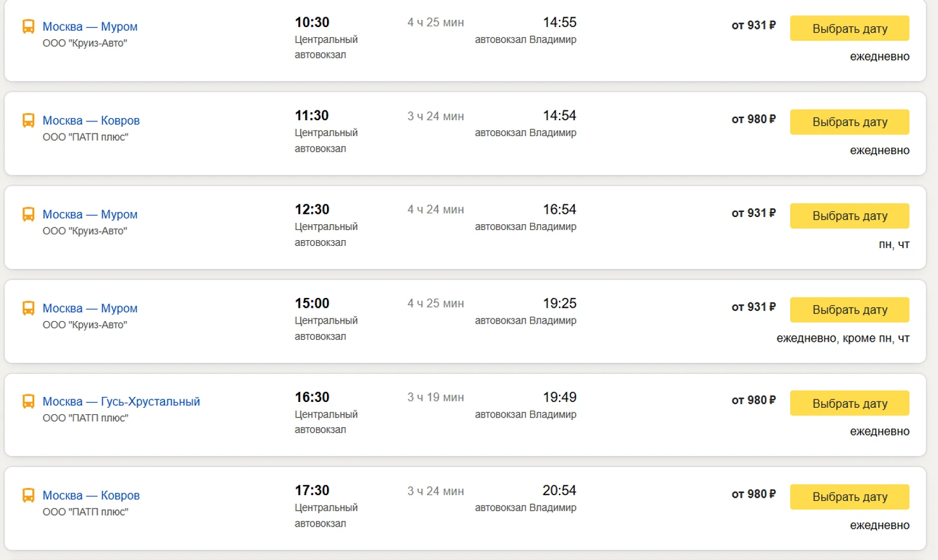Open Москва — Муром route departing 15:00
This screenshot has height=560, width=938.
coord(90,308)
